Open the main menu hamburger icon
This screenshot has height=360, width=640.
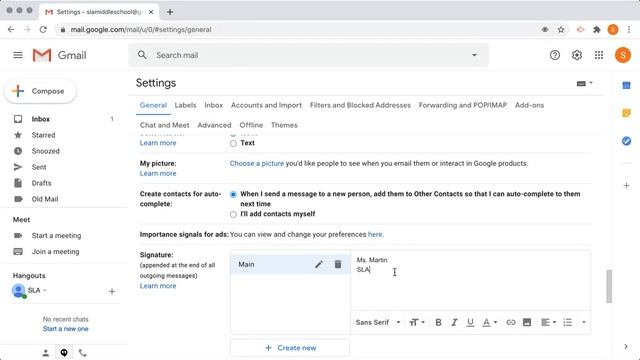point(18,55)
